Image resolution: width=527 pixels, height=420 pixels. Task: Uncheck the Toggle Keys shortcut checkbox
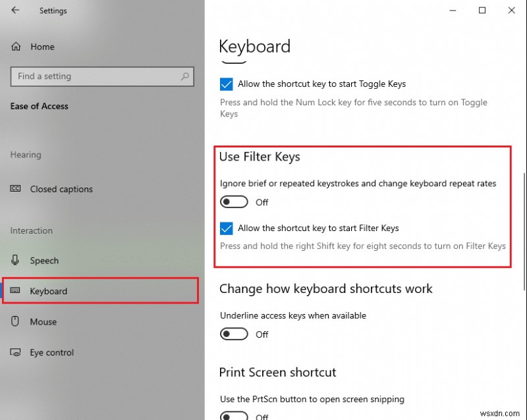[x=227, y=84]
